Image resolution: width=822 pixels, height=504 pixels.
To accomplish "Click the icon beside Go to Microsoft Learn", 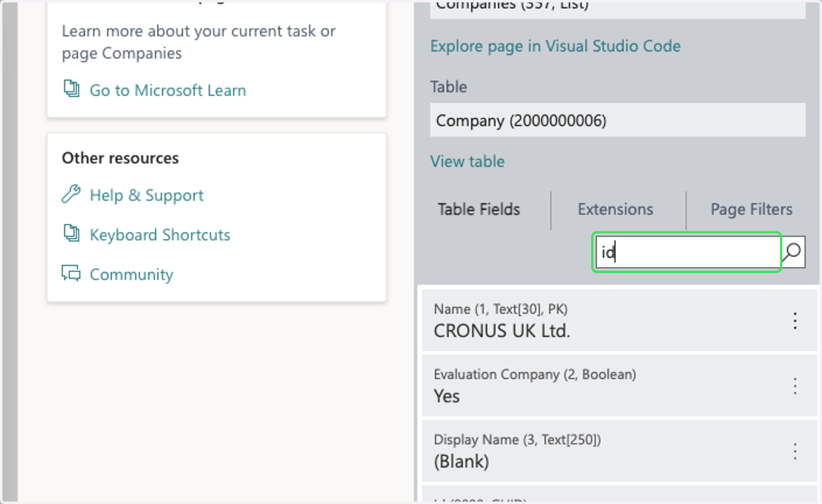I will pos(71,89).
